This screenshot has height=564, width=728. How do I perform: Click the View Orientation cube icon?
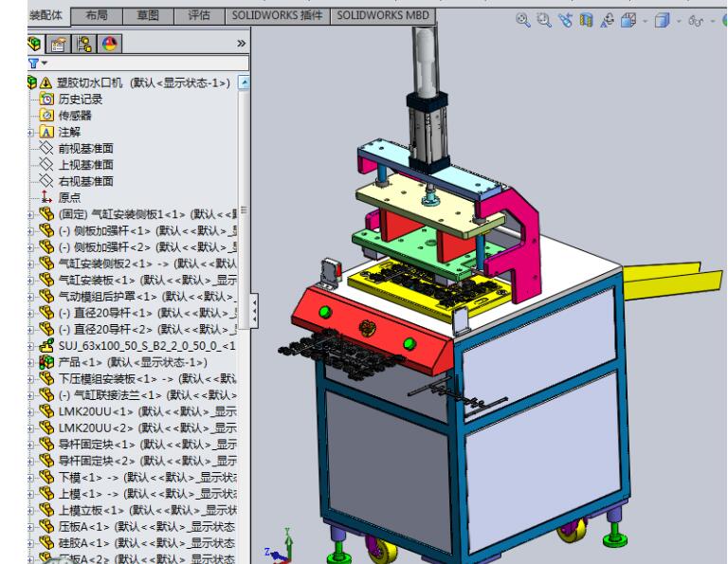628,20
